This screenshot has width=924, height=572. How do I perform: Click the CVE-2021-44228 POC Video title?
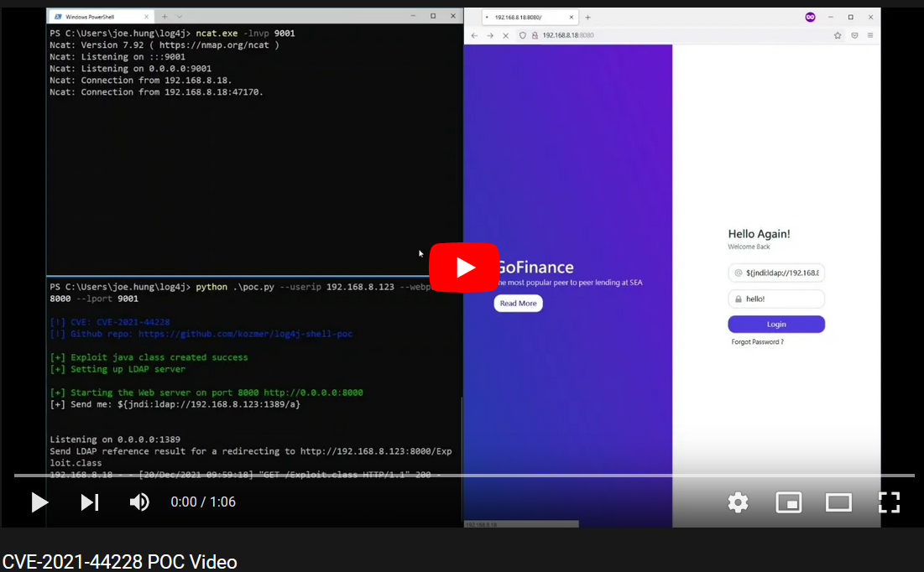[x=120, y=562]
